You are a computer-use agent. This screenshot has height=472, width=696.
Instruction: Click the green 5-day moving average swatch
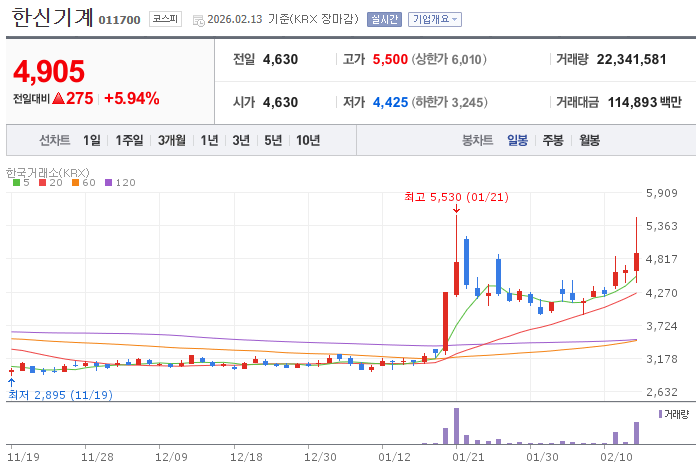[x=16, y=182]
